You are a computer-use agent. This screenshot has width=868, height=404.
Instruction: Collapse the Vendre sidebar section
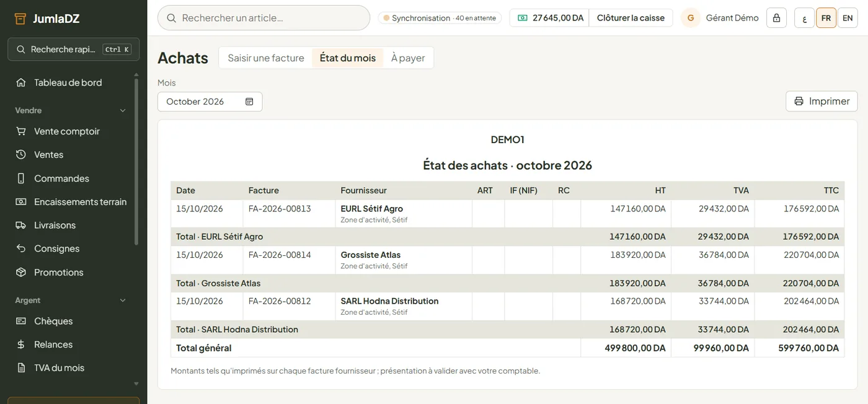123,110
